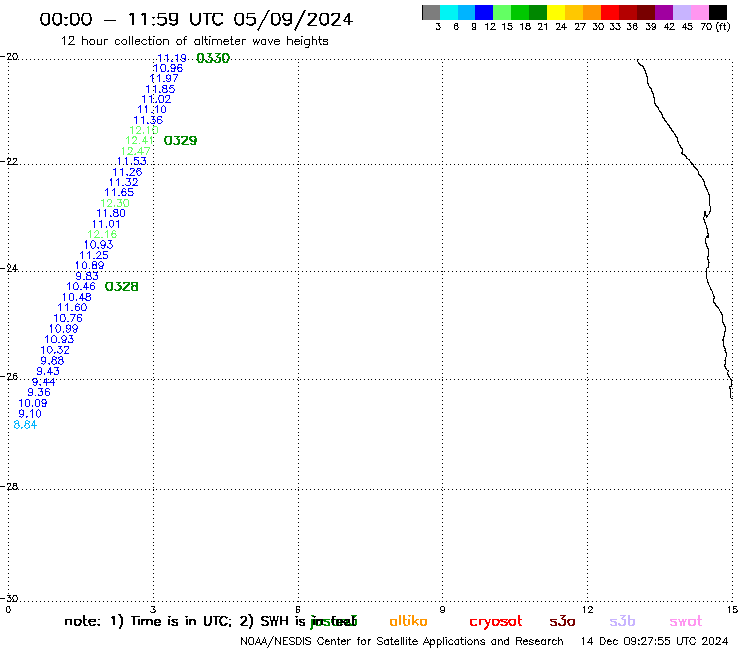Click the yellow swatch in the wave-height legend
This screenshot has width=740, height=650.
point(556,12)
